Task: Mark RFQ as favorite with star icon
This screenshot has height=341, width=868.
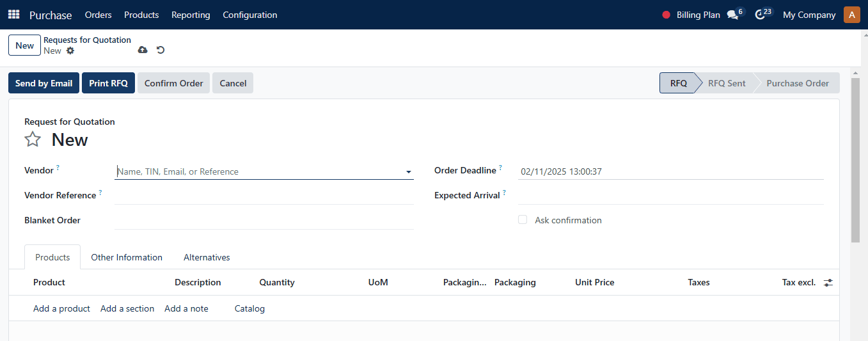Action: 33,139
